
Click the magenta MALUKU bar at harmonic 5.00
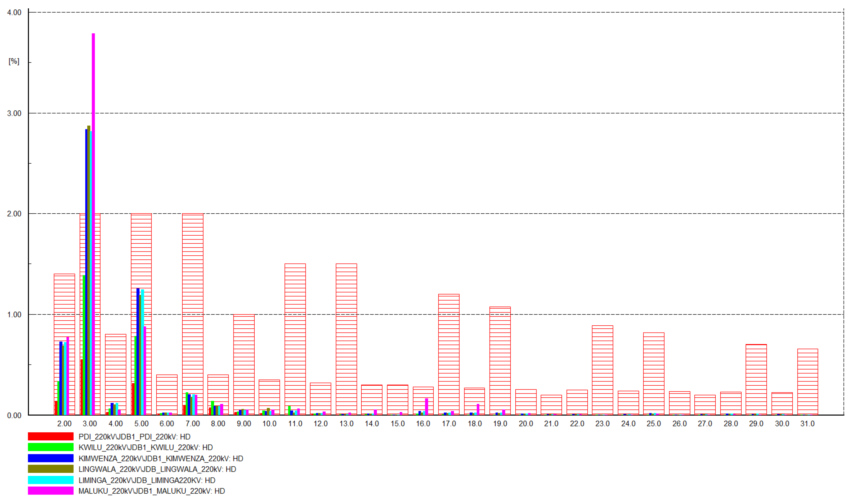[x=145, y=371]
